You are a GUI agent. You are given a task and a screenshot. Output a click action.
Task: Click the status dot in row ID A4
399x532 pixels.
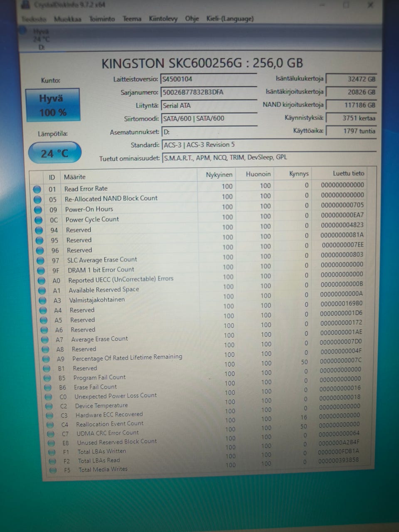point(43,310)
